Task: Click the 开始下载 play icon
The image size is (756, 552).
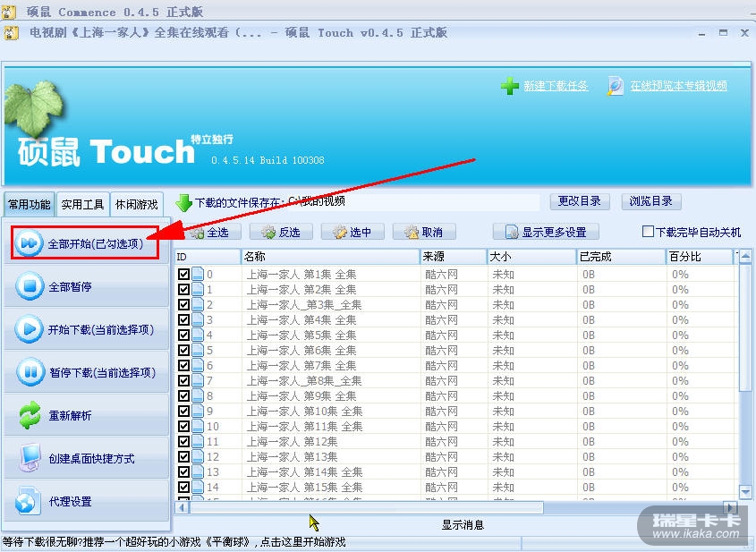Action: pyautogui.click(x=29, y=329)
